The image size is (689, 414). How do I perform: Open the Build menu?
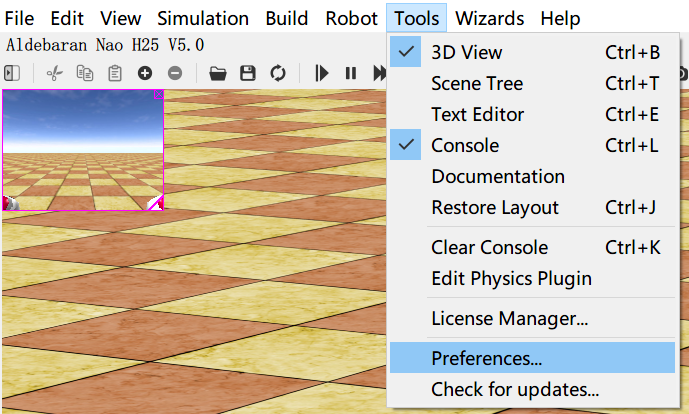pos(286,18)
